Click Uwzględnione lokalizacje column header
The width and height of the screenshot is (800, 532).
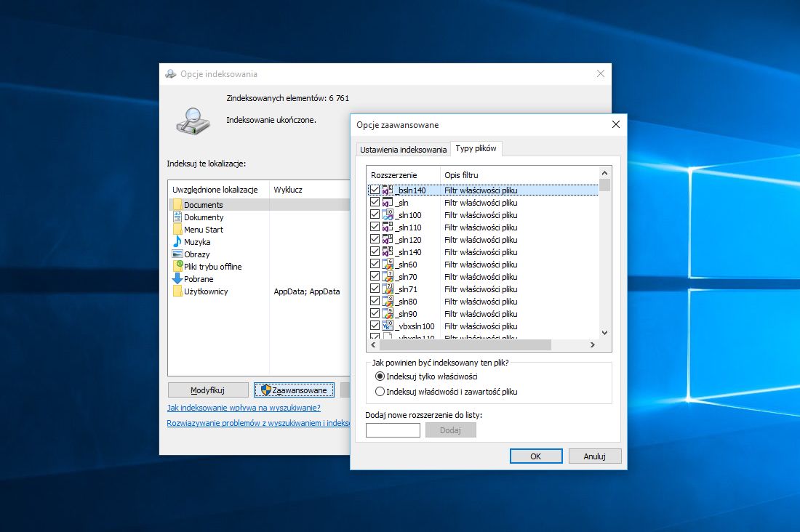point(218,190)
